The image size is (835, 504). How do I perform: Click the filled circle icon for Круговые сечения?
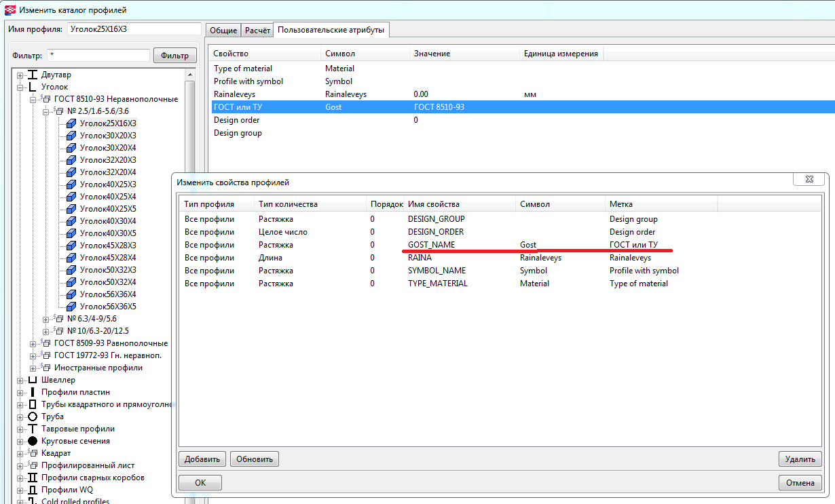[x=32, y=441]
